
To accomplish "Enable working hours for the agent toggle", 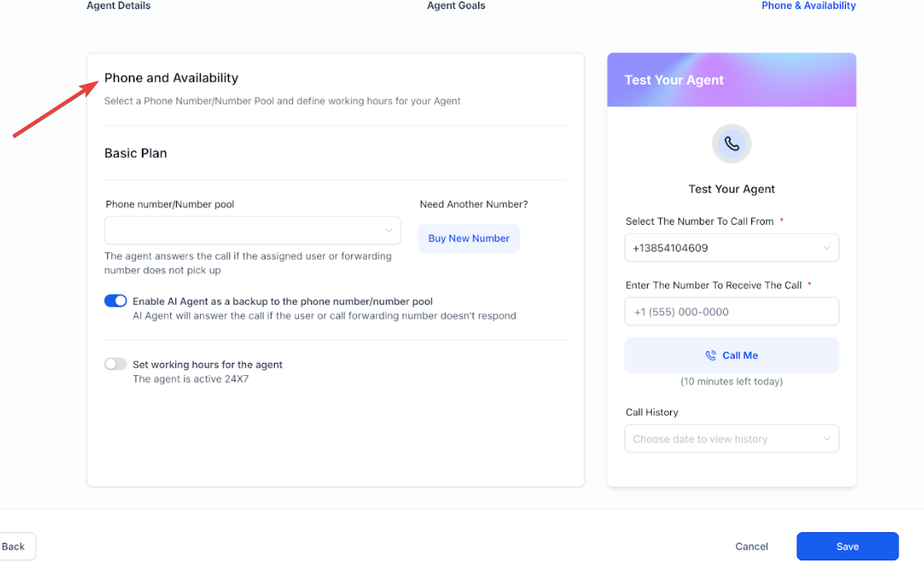I will click(115, 364).
